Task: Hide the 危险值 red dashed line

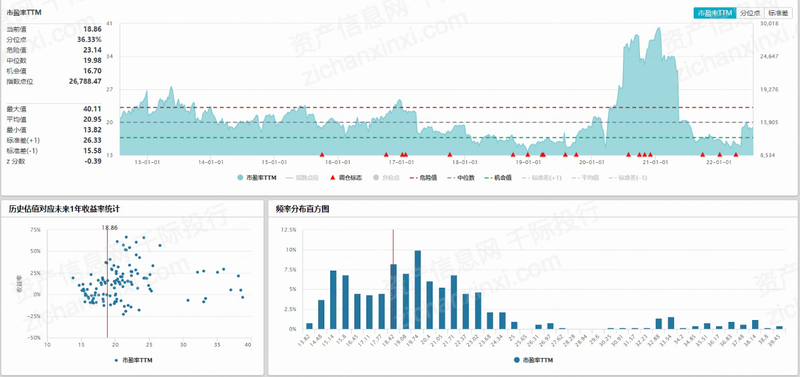Action: click(x=423, y=178)
